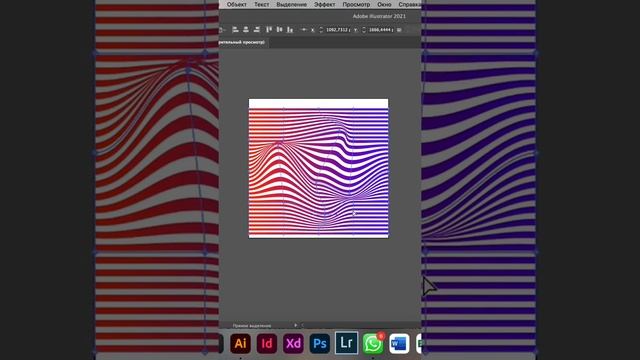
Task: Open Microsoft Word from the dock
Action: coord(399,343)
